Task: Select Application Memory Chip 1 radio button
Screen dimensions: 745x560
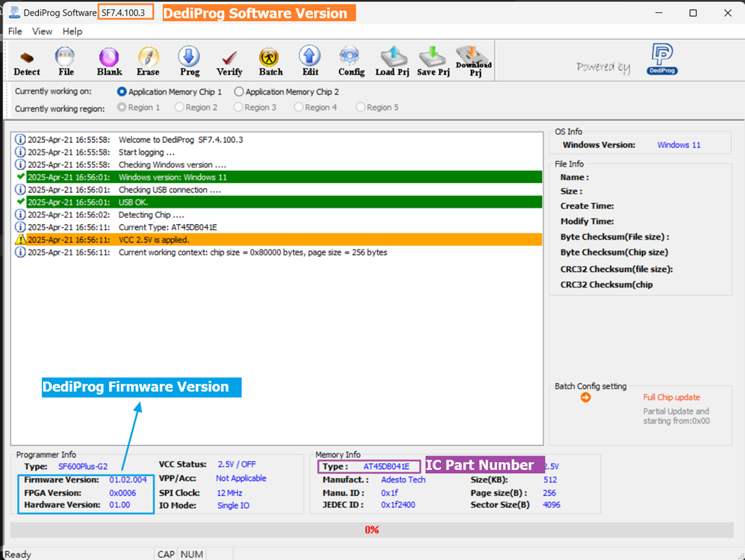Action: [122, 92]
